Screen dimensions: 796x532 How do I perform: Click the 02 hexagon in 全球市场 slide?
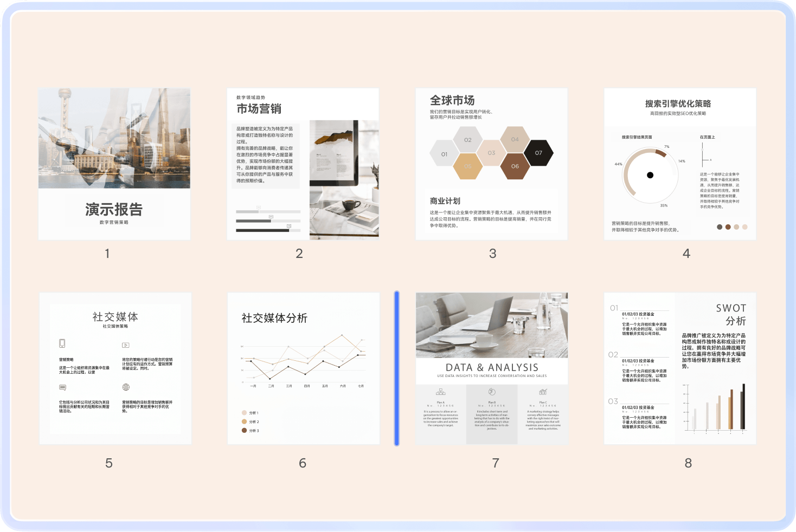pos(468,140)
